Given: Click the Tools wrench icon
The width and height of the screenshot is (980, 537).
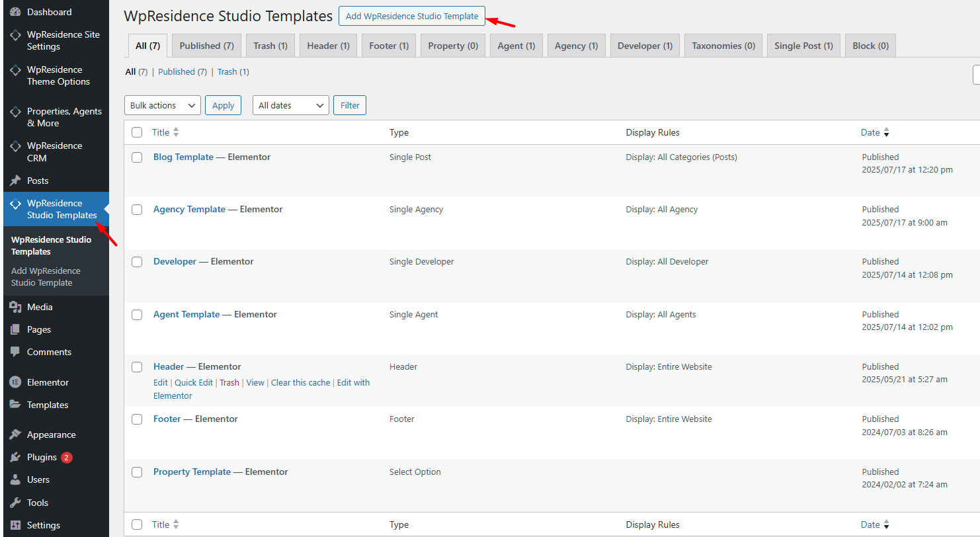Looking at the screenshot, I should (15, 503).
